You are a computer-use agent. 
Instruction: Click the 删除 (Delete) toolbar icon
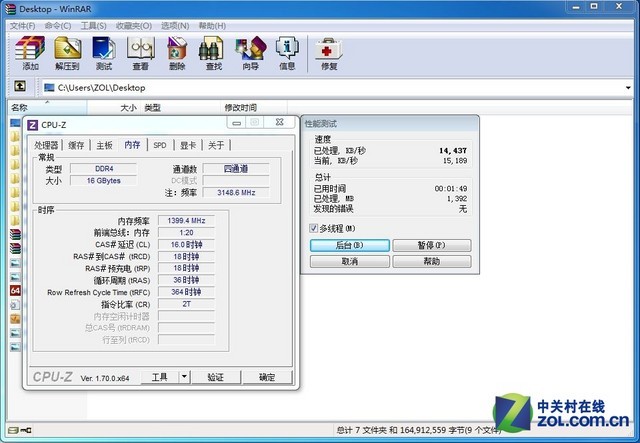pos(177,53)
